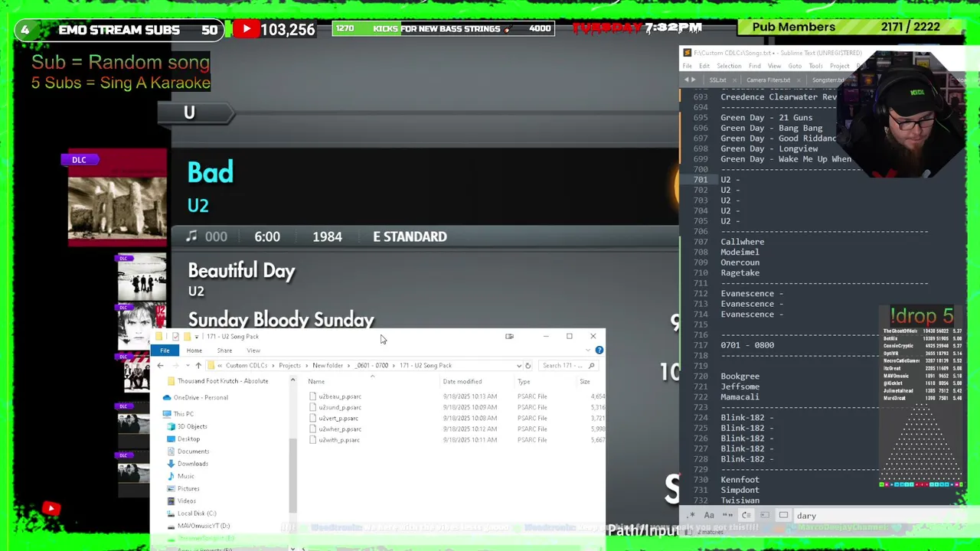
Task: Expand the address bar history dropdown
Action: [x=519, y=366]
